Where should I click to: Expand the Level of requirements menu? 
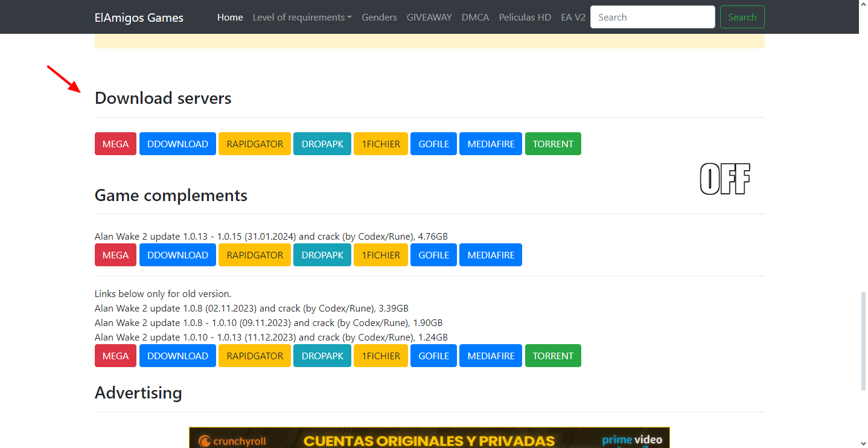302,17
